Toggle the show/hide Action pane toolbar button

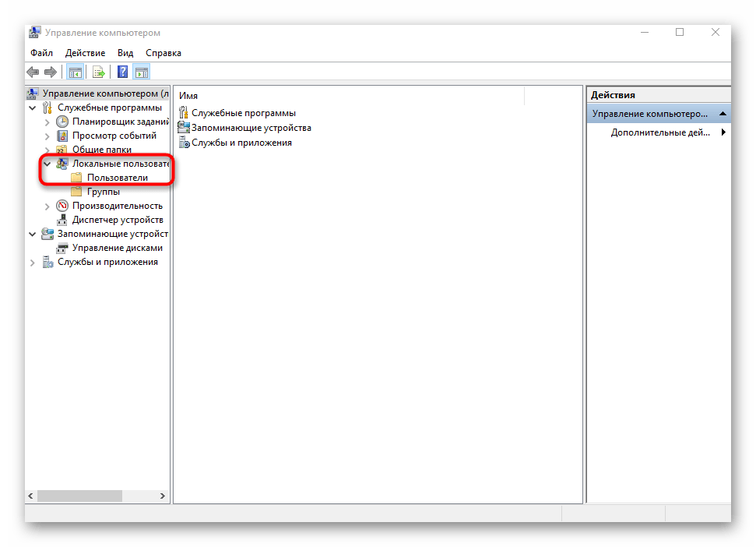point(141,72)
